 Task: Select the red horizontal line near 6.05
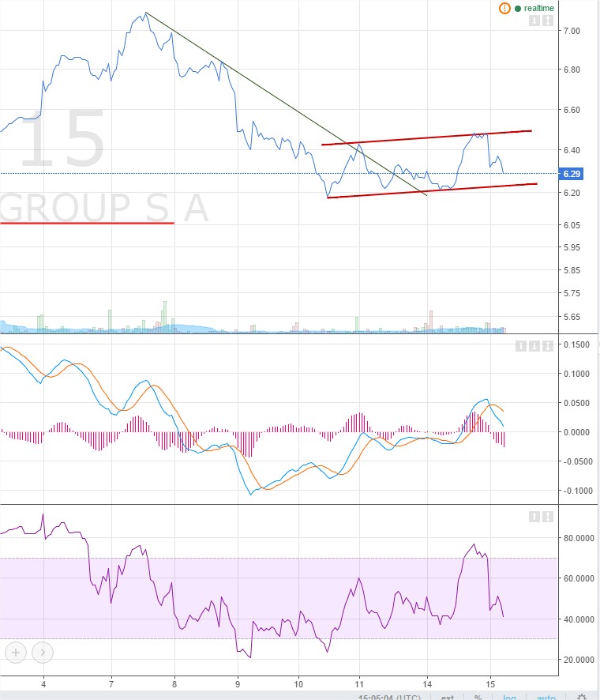87,222
